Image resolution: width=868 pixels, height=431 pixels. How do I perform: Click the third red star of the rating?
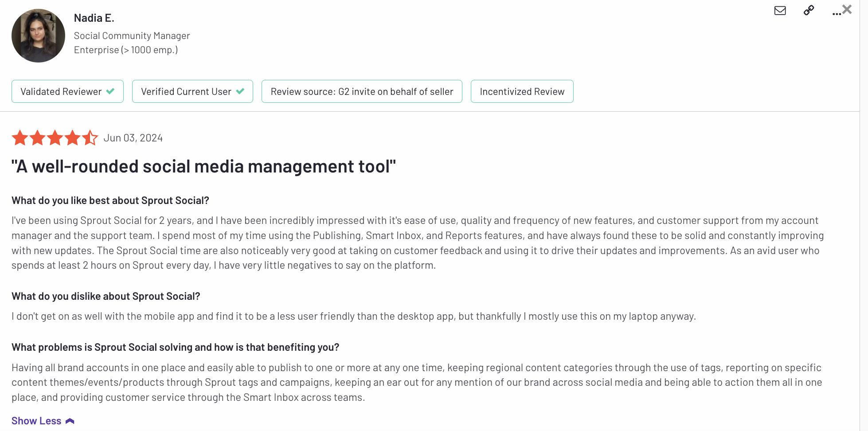pos(55,137)
